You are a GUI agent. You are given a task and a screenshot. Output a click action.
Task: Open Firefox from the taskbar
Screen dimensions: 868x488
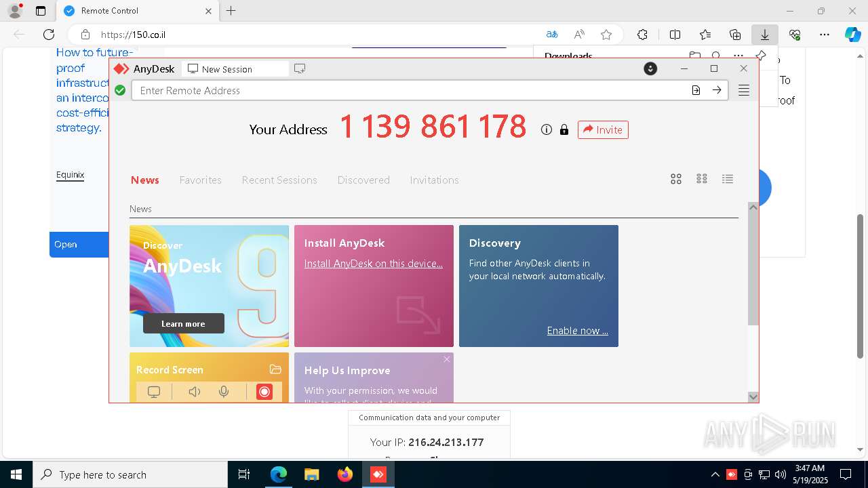click(345, 474)
